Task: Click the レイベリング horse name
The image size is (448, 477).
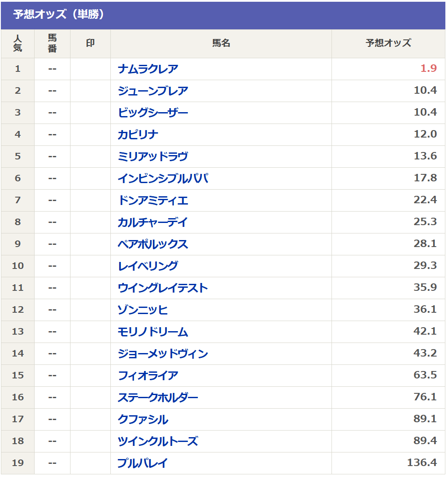Action: pyautogui.click(x=148, y=266)
